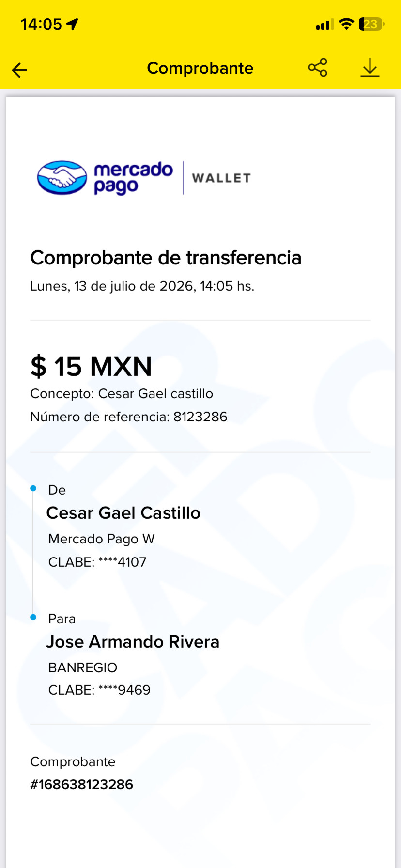Select the receipt number #168638123286
Image resolution: width=401 pixels, height=868 pixels.
[x=81, y=785]
